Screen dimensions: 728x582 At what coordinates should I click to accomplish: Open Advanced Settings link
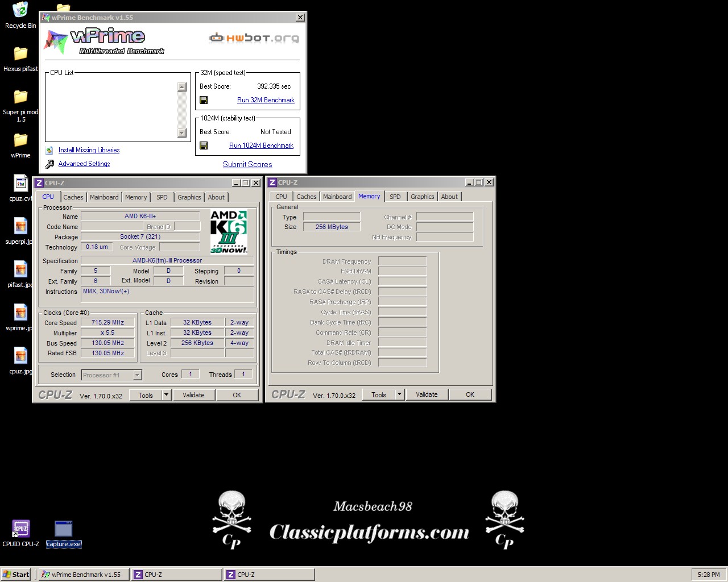pyautogui.click(x=84, y=164)
